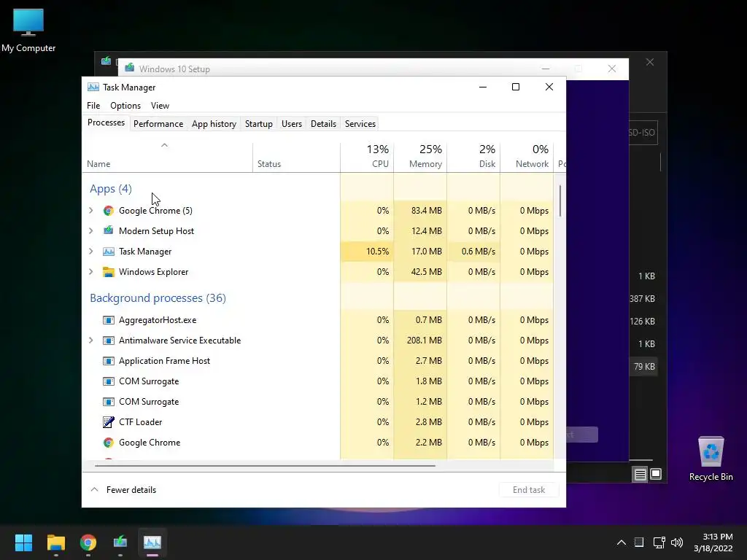Click the 79 KB item in background window
The height and width of the screenshot is (560, 747).
click(x=644, y=367)
